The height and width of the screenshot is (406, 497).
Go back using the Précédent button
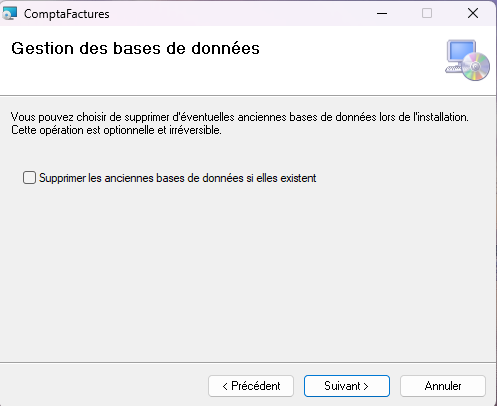[251, 386]
